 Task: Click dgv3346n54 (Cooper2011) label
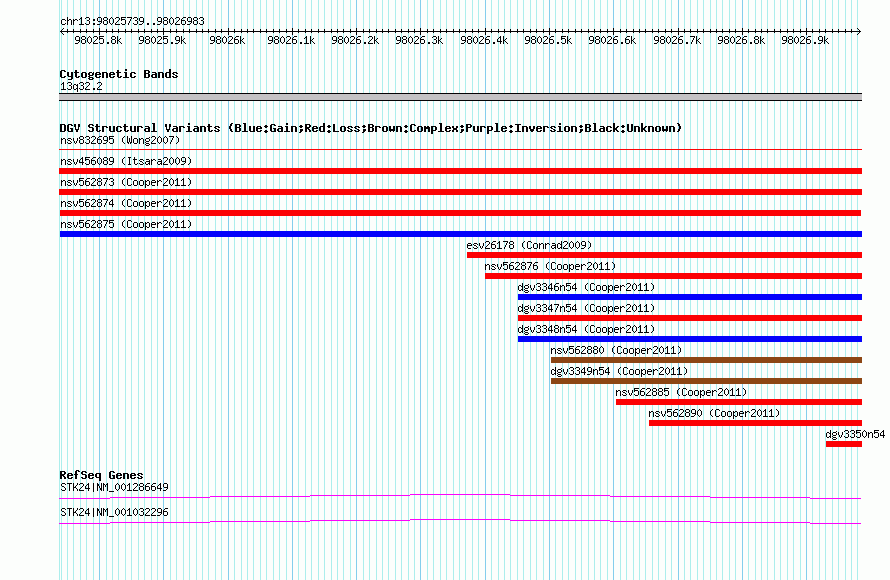click(x=586, y=287)
